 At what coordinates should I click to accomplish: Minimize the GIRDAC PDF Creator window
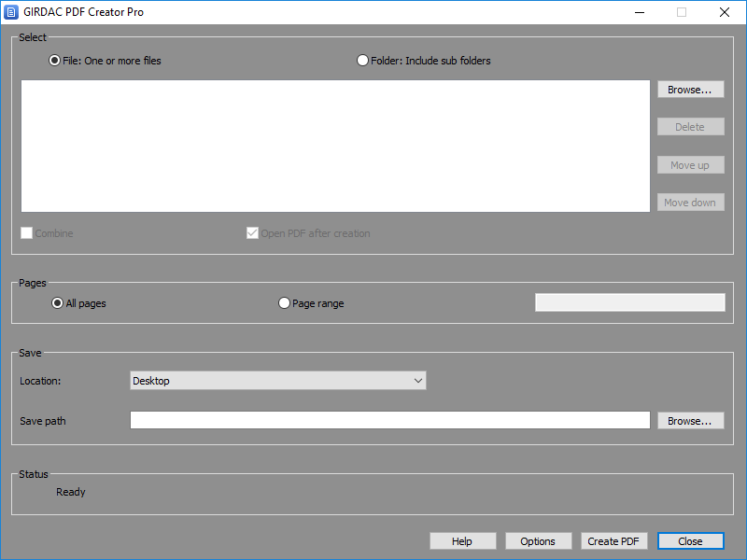(x=640, y=12)
